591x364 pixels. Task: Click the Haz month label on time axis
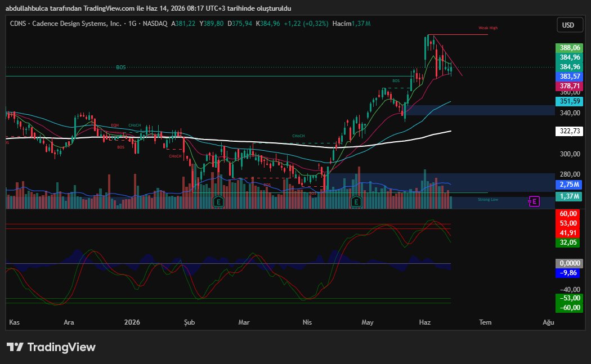tap(425, 322)
